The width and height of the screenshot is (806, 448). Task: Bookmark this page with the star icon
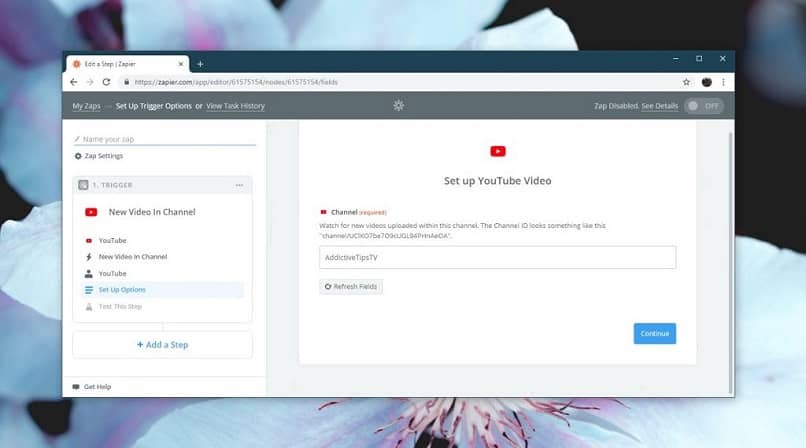[686, 82]
